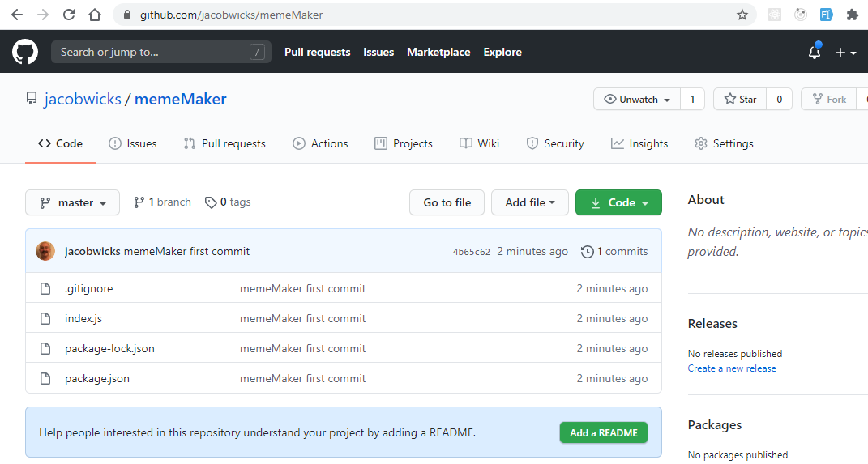868x464 pixels.
Task: Switch to the Security tab
Action: tap(555, 143)
